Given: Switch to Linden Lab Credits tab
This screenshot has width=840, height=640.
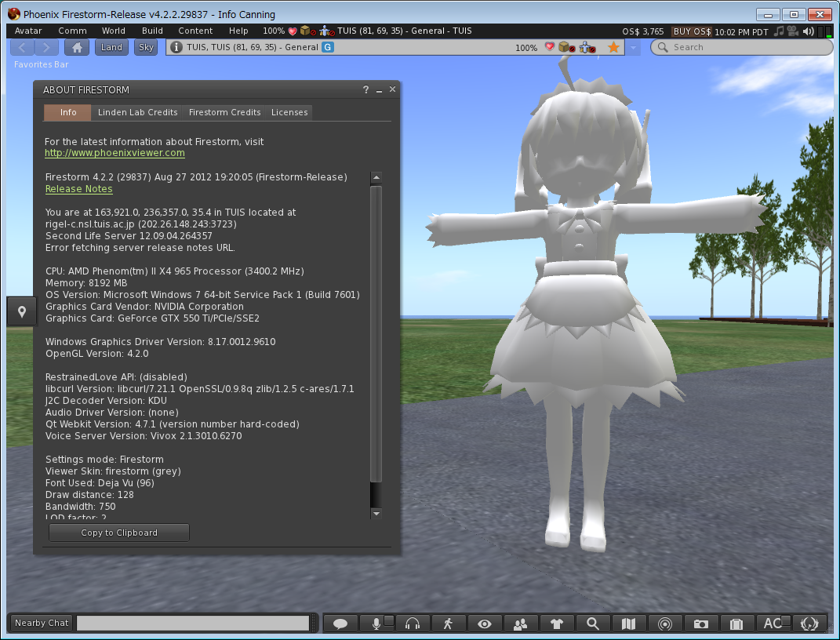Looking at the screenshot, I should tap(137, 112).
